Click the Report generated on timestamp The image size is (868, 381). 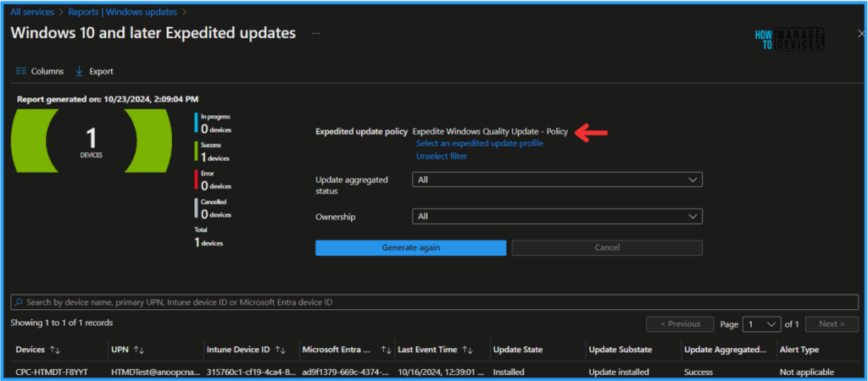tap(108, 99)
